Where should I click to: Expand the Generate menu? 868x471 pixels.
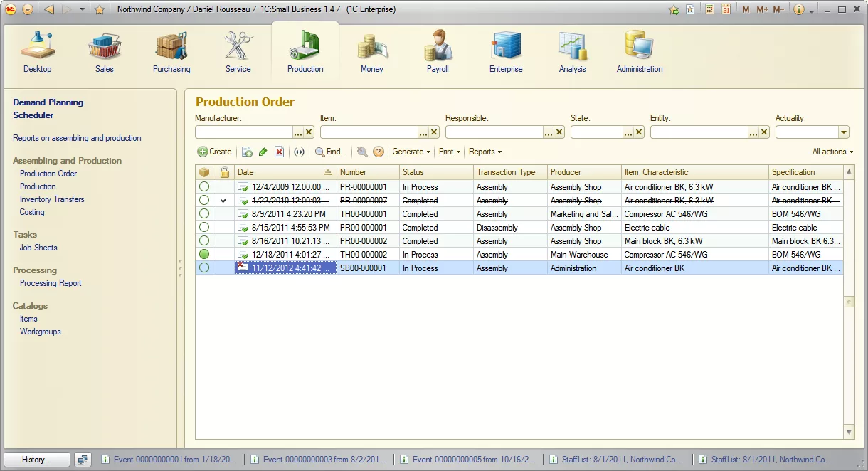pyautogui.click(x=412, y=152)
